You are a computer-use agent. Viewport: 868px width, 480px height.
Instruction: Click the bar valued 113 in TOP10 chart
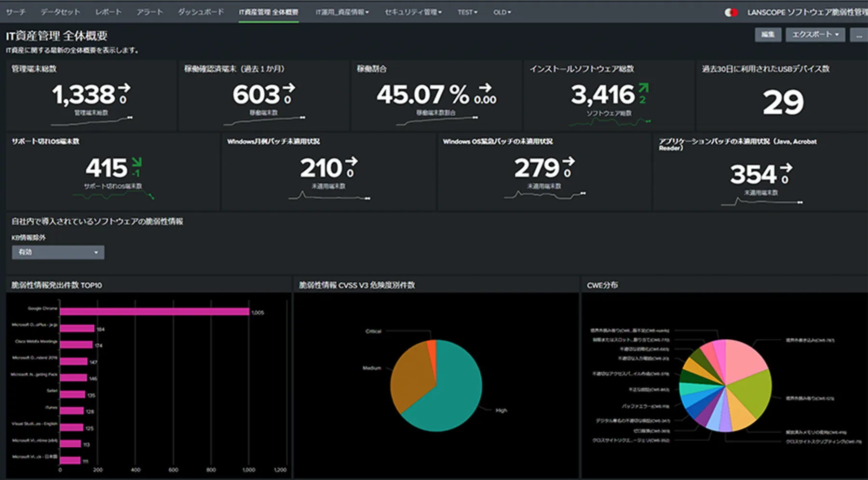(x=70, y=443)
